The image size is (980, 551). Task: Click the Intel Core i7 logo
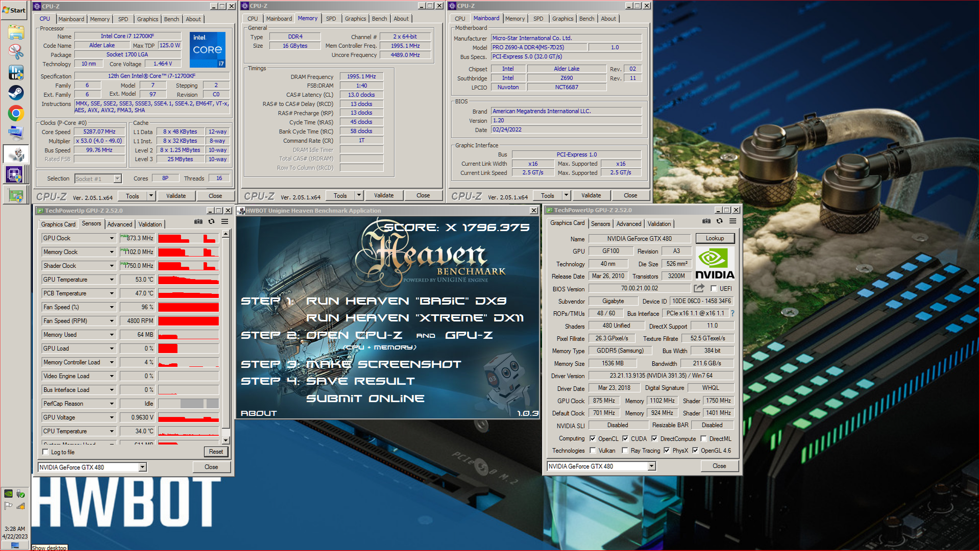[x=207, y=49]
